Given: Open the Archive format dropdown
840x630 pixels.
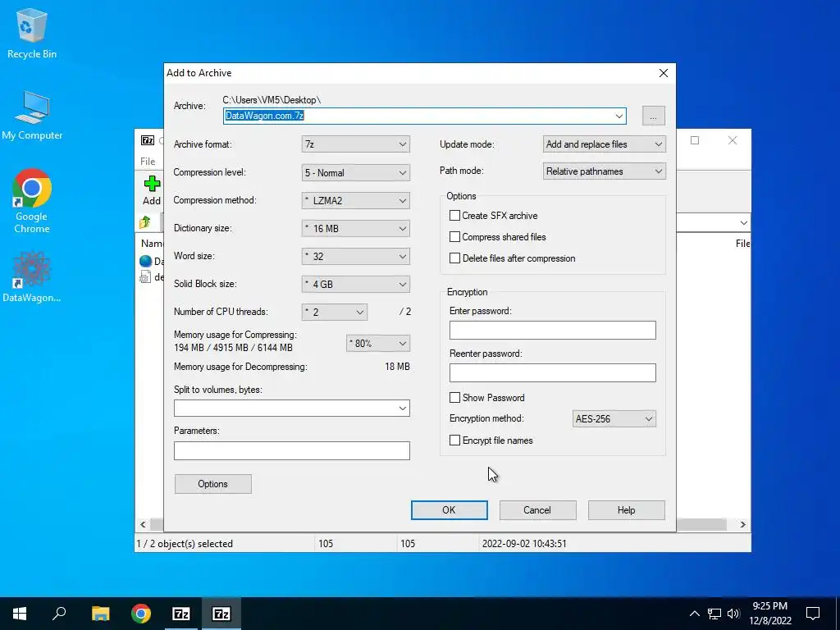Looking at the screenshot, I should (356, 144).
